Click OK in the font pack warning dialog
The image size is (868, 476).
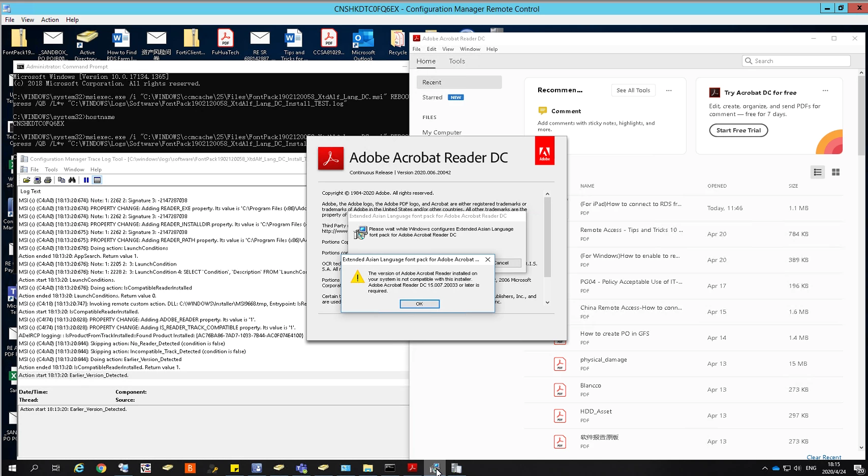[x=419, y=304]
